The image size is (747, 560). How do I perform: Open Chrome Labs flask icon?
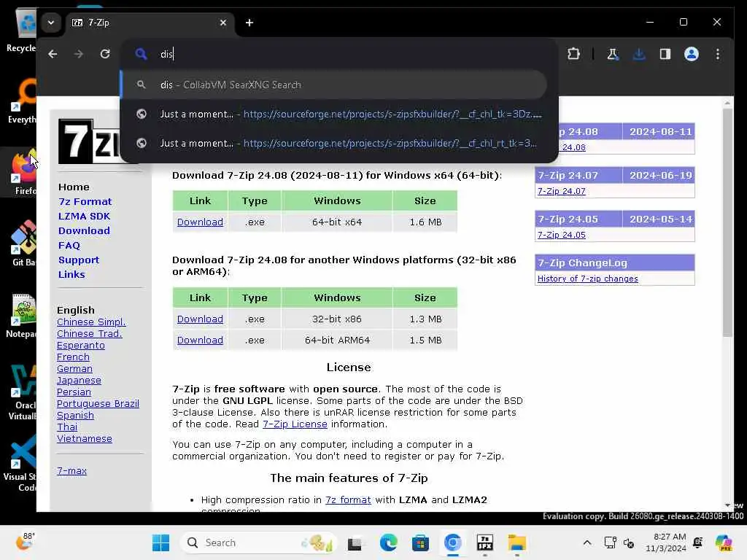613,54
